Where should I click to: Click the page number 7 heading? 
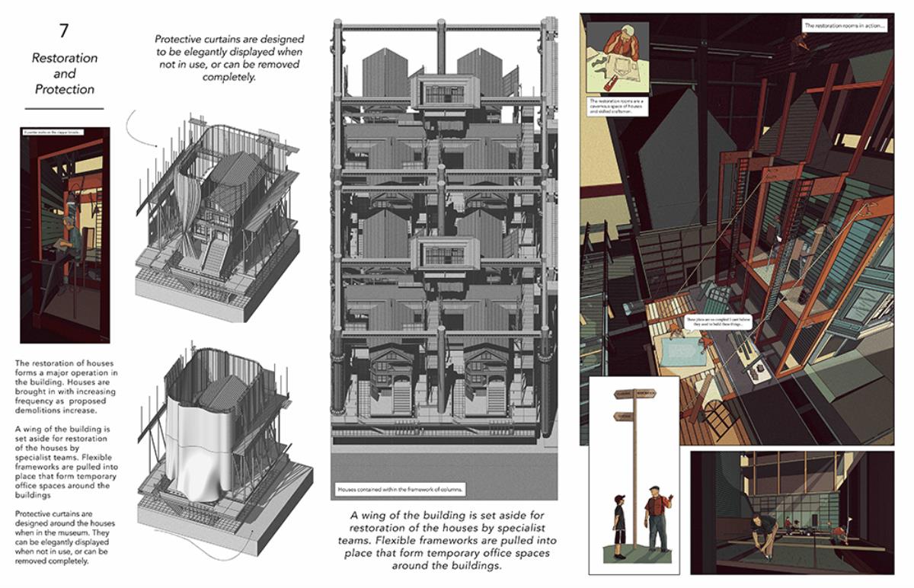click(x=64, y=31)
